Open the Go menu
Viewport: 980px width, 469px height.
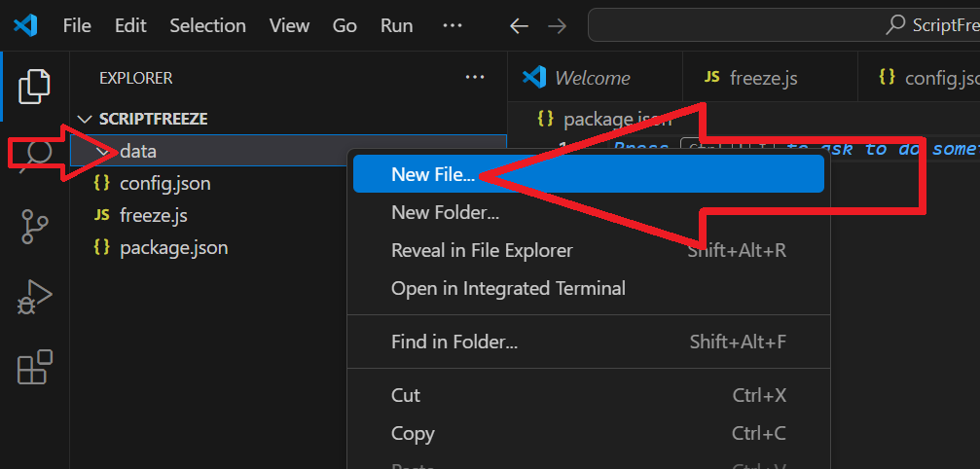345,25
